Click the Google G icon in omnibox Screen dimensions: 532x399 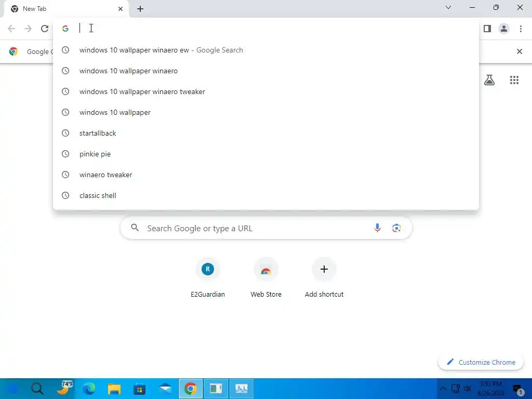65,29
